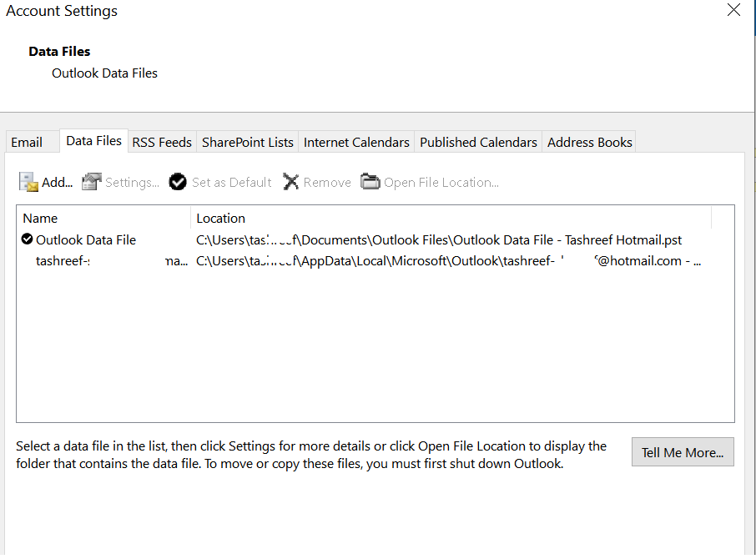The image size is (756, 559).
Task: Select the Outlook Data File row
Action: pos(365,239)
